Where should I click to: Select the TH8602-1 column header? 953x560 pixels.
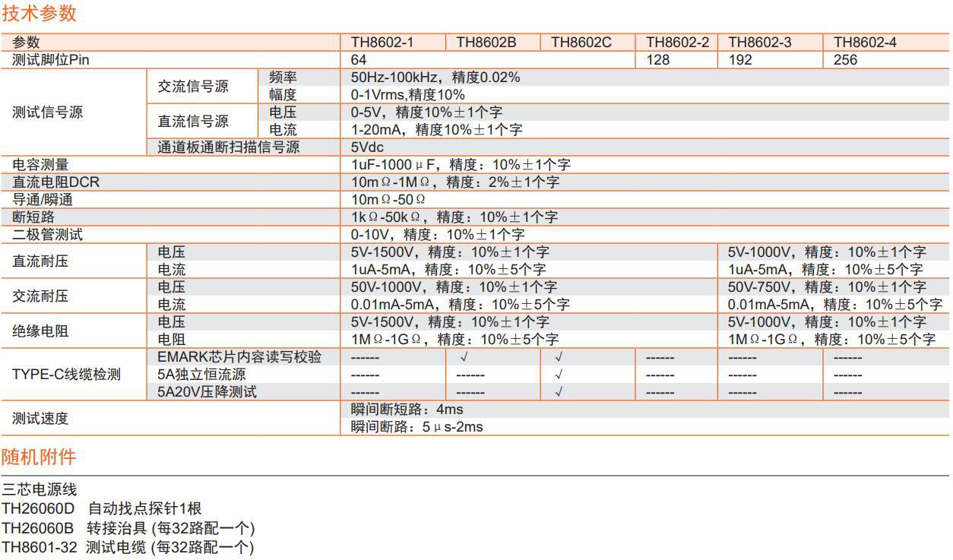click(382, 43)
